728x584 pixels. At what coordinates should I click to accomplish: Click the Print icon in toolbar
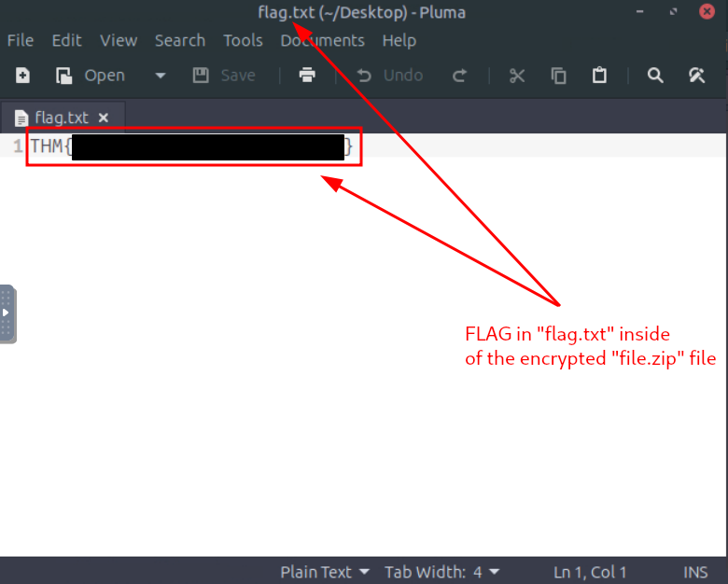(x=307, y=76)
